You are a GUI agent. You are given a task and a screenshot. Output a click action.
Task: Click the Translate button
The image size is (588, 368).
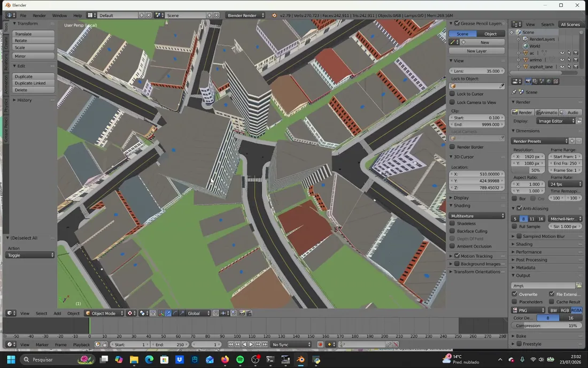33,34
